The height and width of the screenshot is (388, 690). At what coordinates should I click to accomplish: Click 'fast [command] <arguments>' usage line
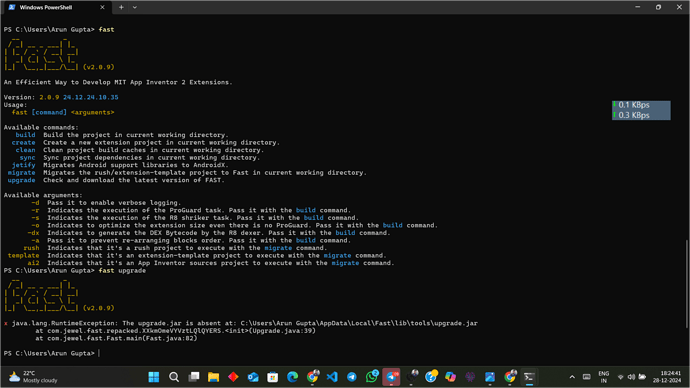[x=63, y=113]
